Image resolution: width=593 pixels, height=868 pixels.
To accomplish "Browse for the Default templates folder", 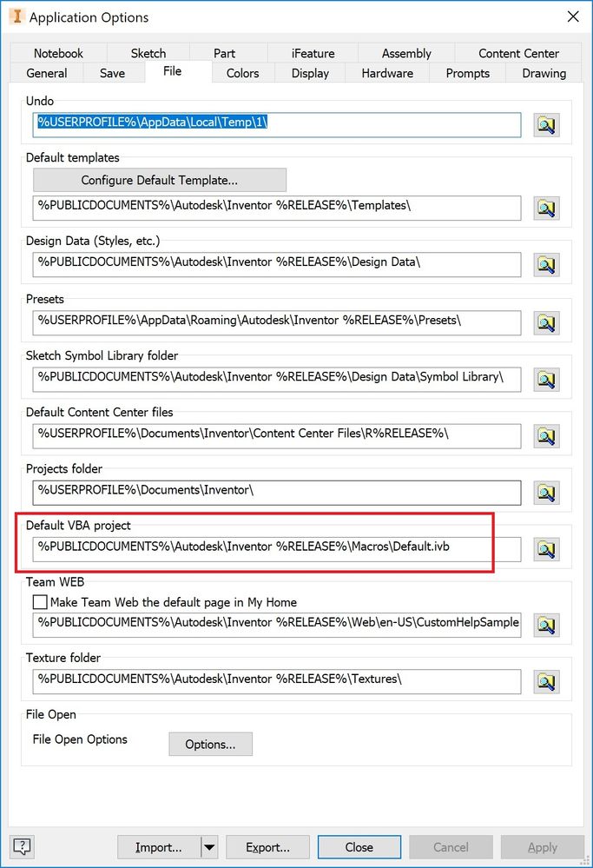I will point(546,209).
